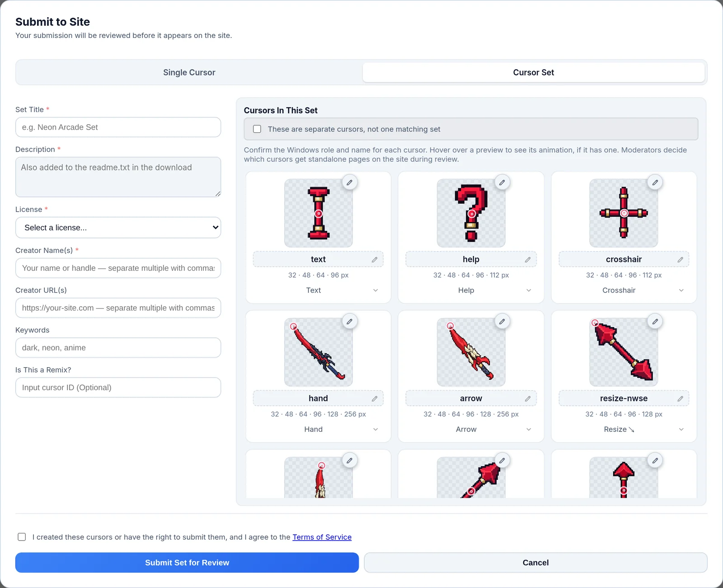723x588 pixels.
Task: Click the 'Is This a Remix?' label
Action: click(43, 370)
